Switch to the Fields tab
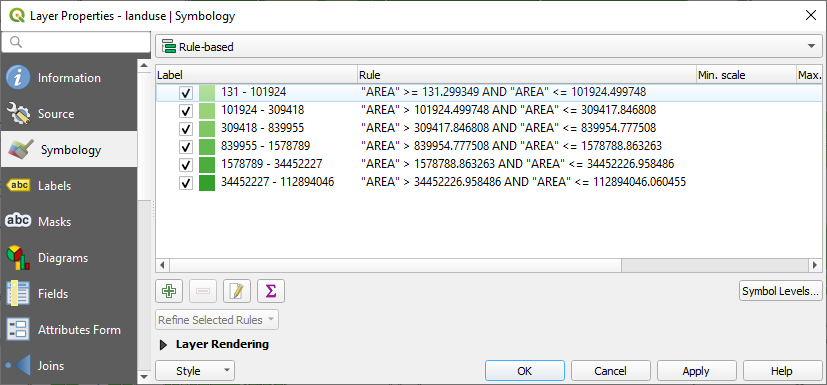This screenshot has width=827, height=385. tap(69, 294)
